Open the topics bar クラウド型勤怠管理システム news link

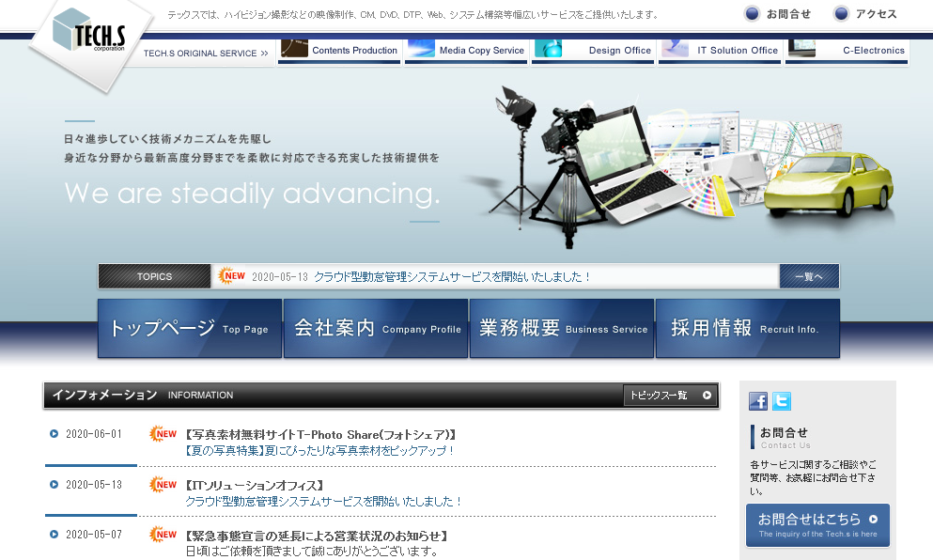tap(452, 277)
